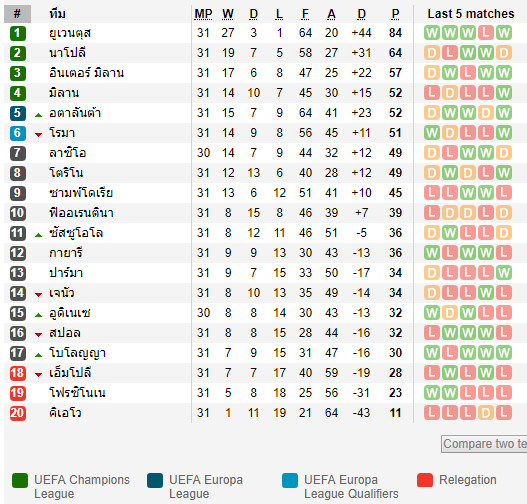527x504 pixels.
Task: Click the red down arrow beside โรมา
Action: pyautogui.click(x=39, y=135)
